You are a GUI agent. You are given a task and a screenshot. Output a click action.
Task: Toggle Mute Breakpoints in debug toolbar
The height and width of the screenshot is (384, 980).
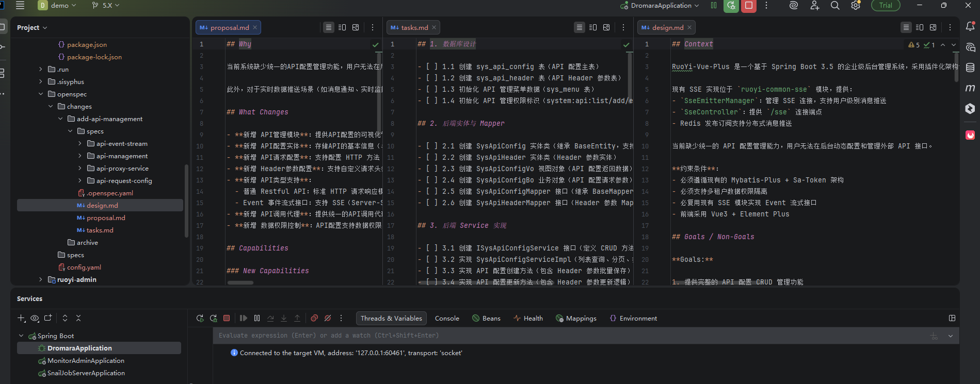328,318
